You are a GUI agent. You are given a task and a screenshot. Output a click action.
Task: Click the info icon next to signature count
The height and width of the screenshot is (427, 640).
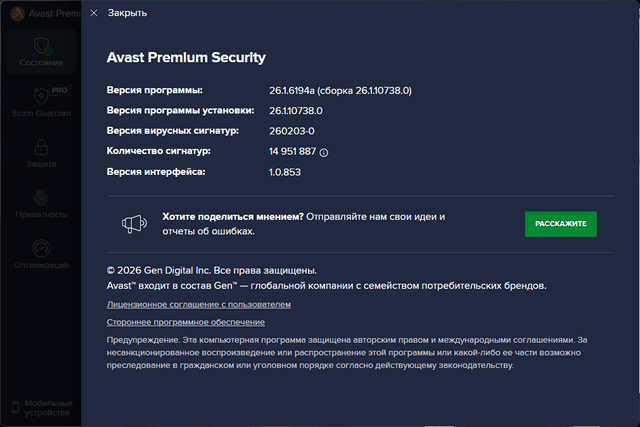pos(324,153)
